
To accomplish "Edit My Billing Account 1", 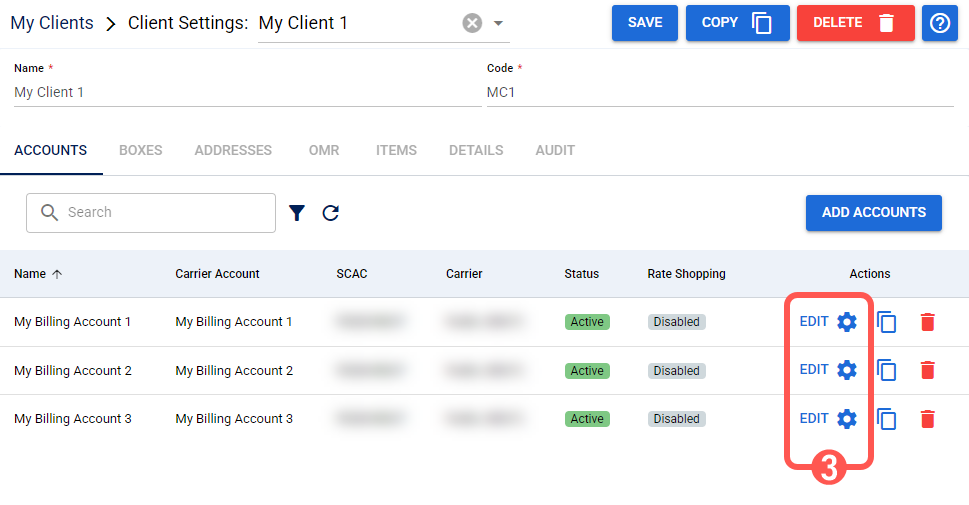I will [814, 321].
